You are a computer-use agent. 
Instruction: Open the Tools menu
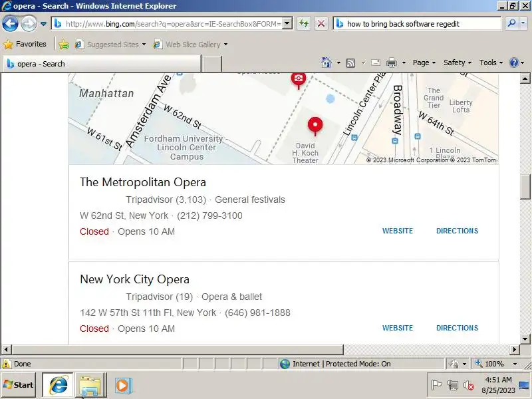point(491,63)
